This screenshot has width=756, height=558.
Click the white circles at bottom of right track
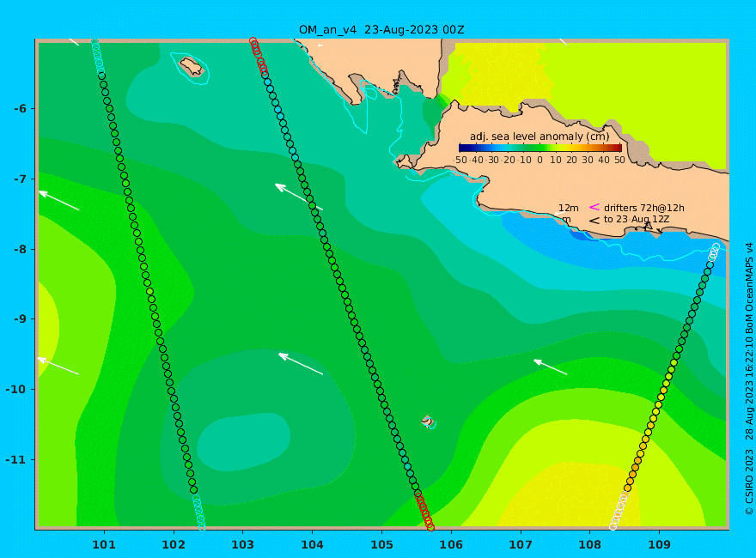click(619, 510)
